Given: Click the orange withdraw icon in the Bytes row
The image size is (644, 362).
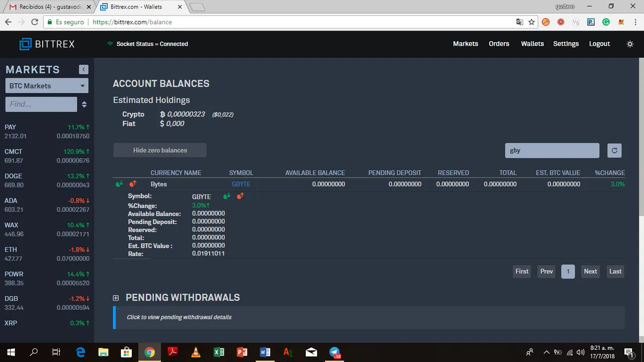Looking at the screenshot, I should pos(133,184).
